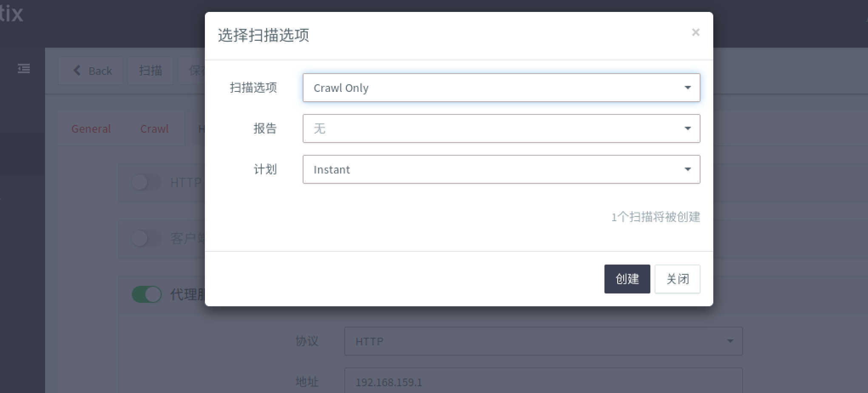
Task: Click the sidebar collapse menu icon
Action: [24, 68]
